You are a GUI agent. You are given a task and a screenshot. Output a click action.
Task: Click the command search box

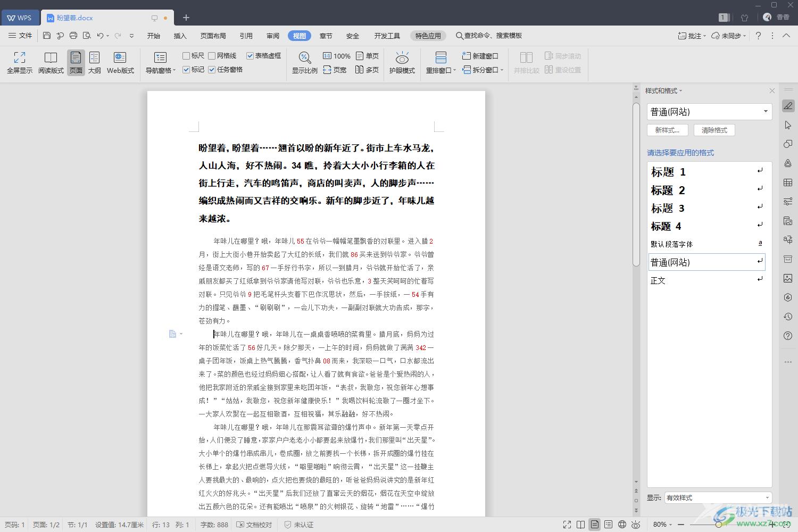[489, 36]
